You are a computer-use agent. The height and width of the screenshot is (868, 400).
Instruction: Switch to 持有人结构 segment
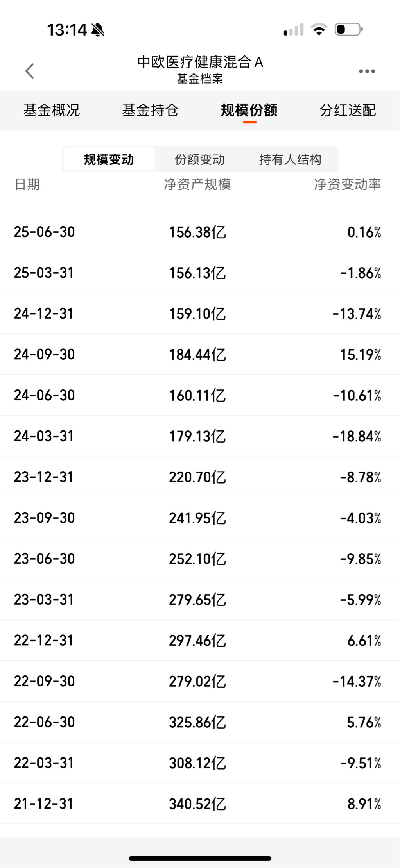tap(291, 159)
